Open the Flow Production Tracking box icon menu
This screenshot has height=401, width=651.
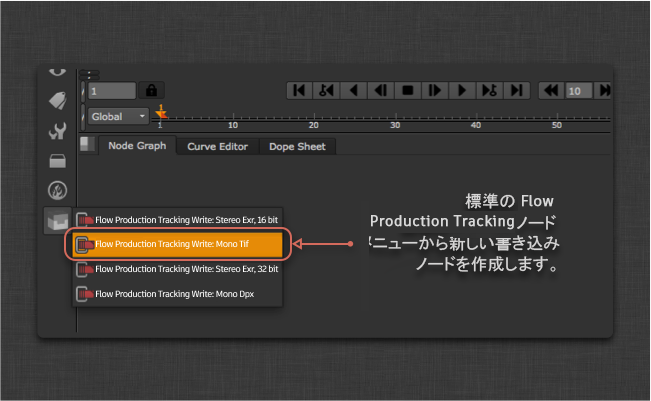coord(58,220)
